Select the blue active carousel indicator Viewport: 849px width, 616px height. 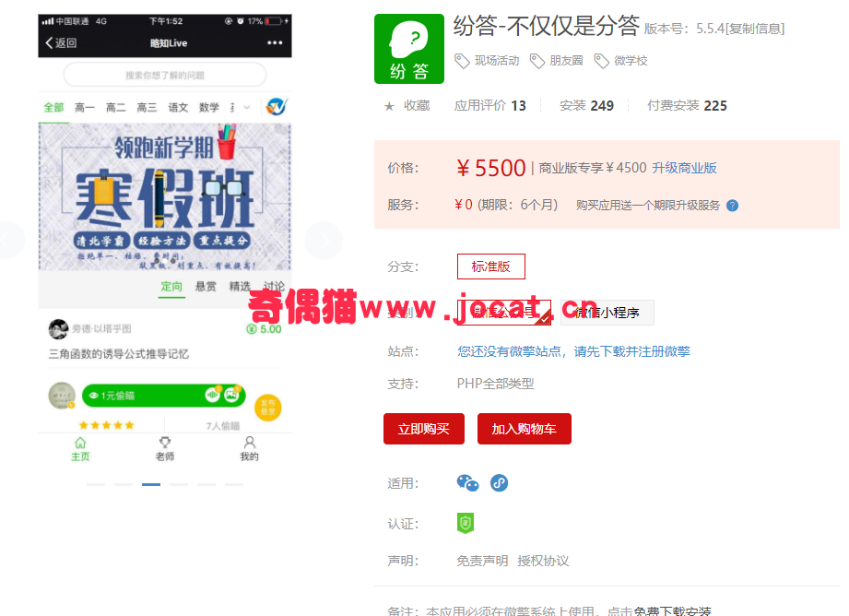click(151, 484)
